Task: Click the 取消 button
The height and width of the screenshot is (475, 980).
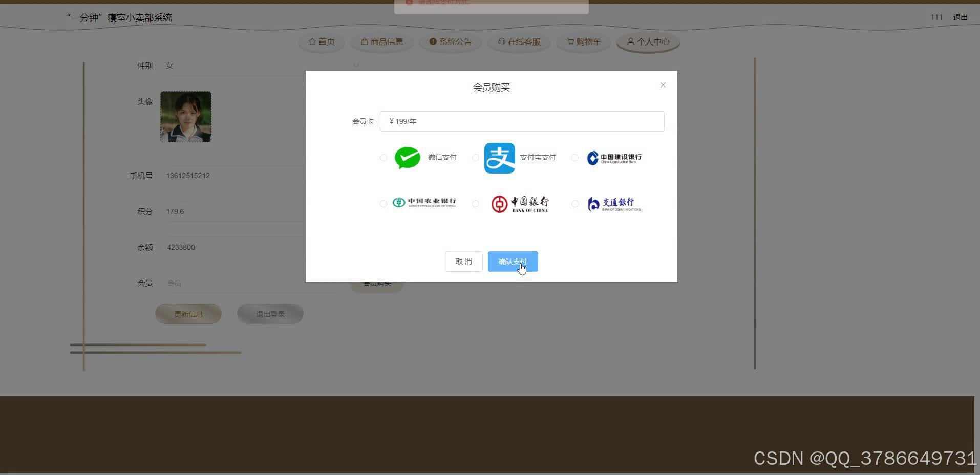Action: [464, 262]
